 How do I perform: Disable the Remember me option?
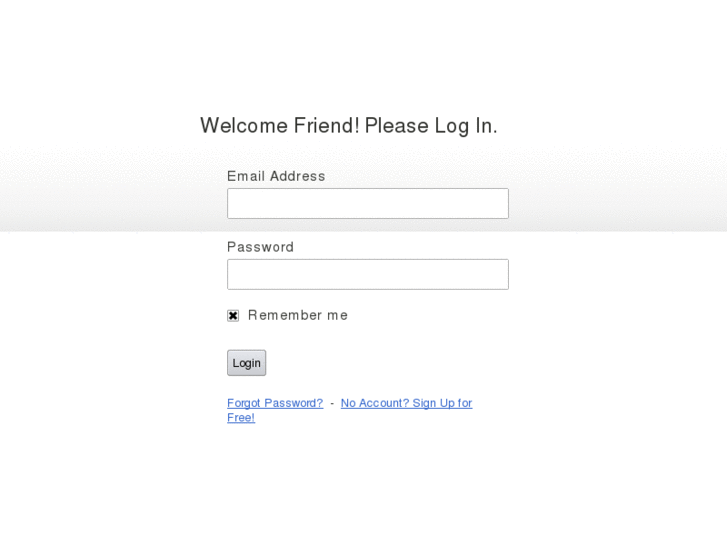click(x=233, y=315)
